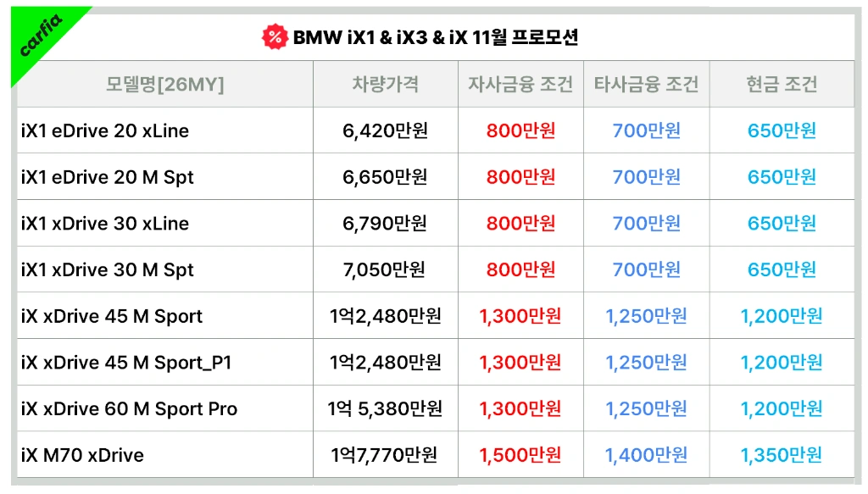Select the 1,350만원 cash discount value
868x494 pixels.
(781, 455)
